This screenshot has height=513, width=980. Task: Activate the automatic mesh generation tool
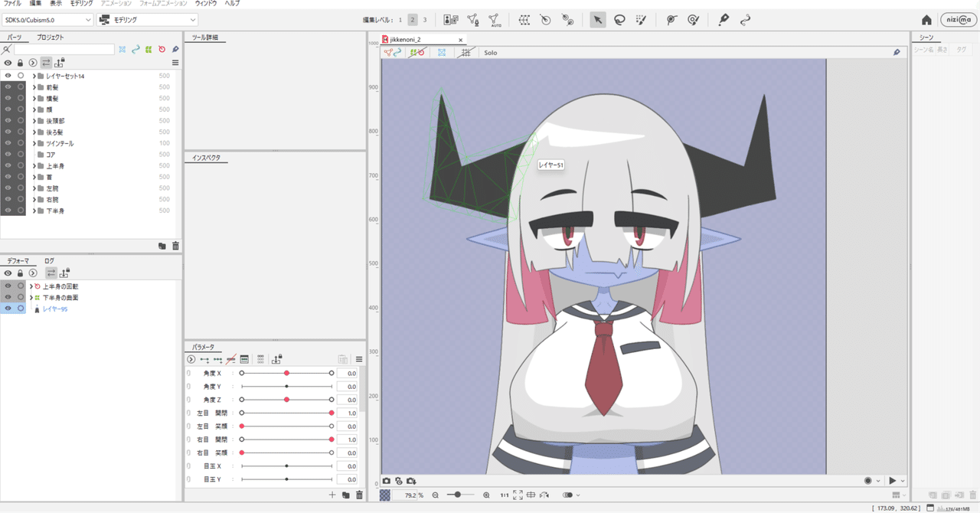[495, 19]
